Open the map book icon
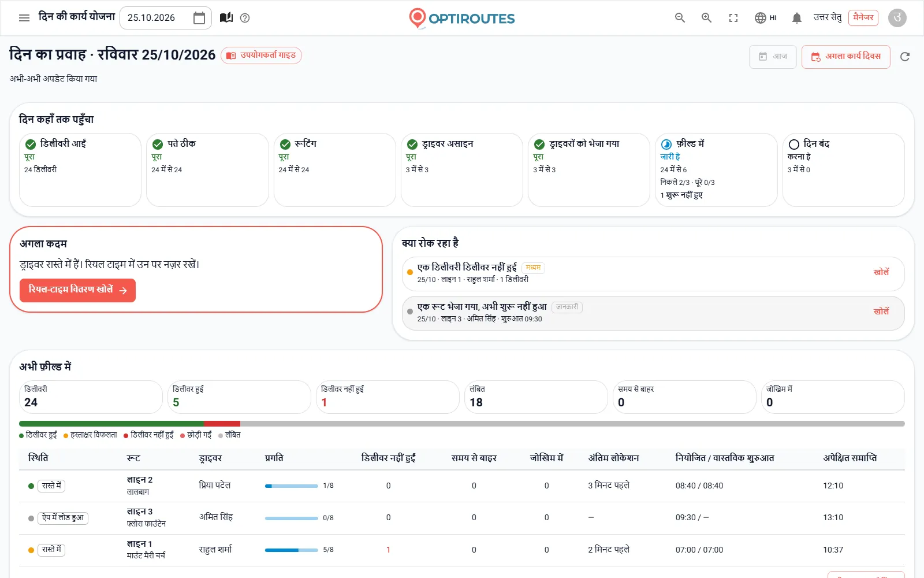This screenshot has width=924, height=578. (226, 18)
